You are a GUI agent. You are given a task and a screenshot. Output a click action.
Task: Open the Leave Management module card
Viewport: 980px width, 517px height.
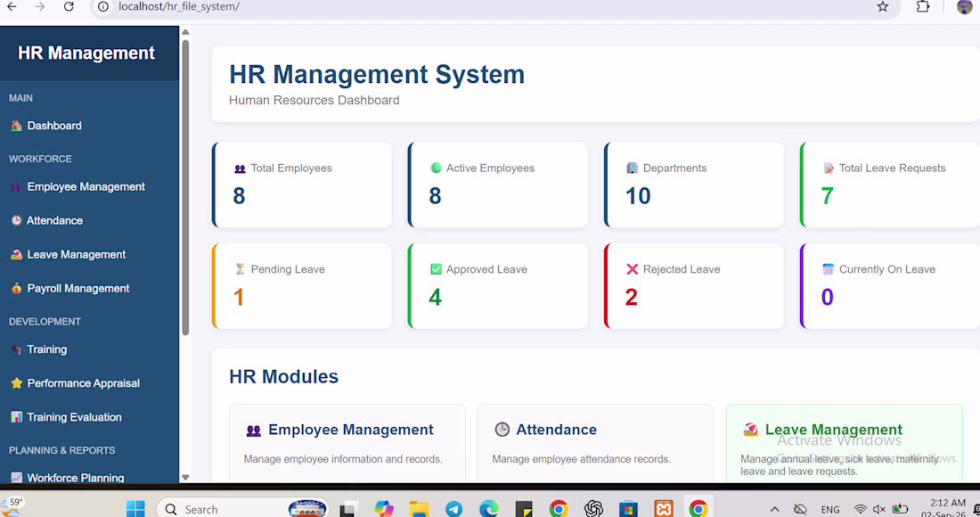click(845, 443)
